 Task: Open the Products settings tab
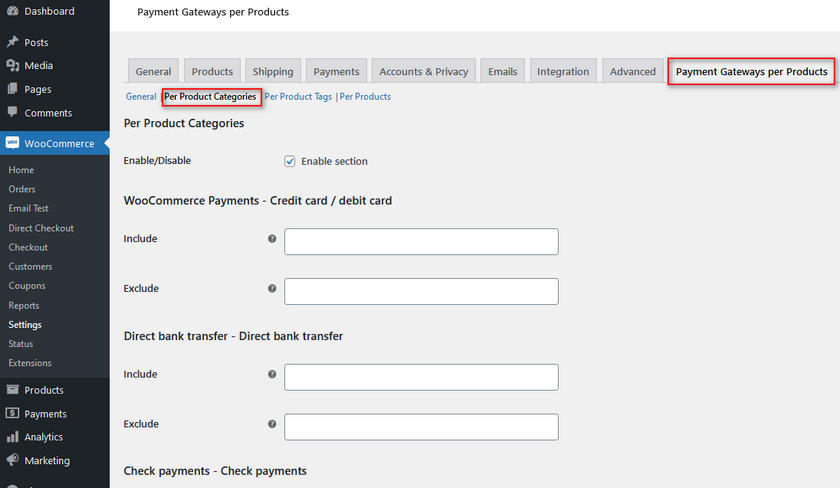click(x=212, y=71)
